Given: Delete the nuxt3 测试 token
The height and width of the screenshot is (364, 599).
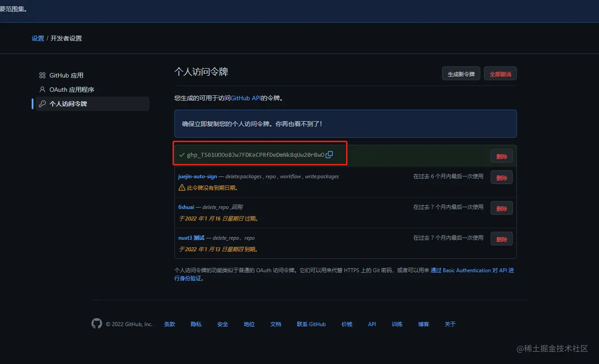Looking at the screenshot, I should (502, 239).
